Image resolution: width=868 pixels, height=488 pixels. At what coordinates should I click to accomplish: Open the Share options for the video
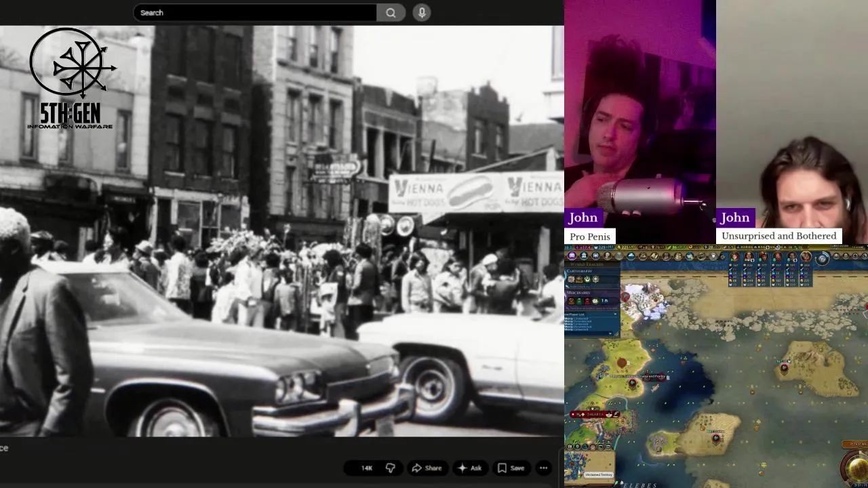pos(427,468)
